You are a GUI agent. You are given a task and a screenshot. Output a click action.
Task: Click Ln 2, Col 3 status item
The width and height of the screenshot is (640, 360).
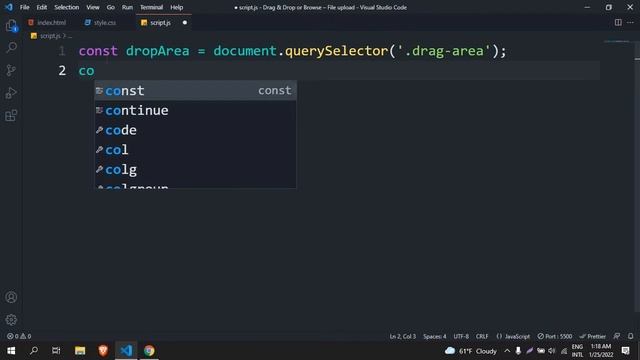pyautogui.click(x=402, y=336)
